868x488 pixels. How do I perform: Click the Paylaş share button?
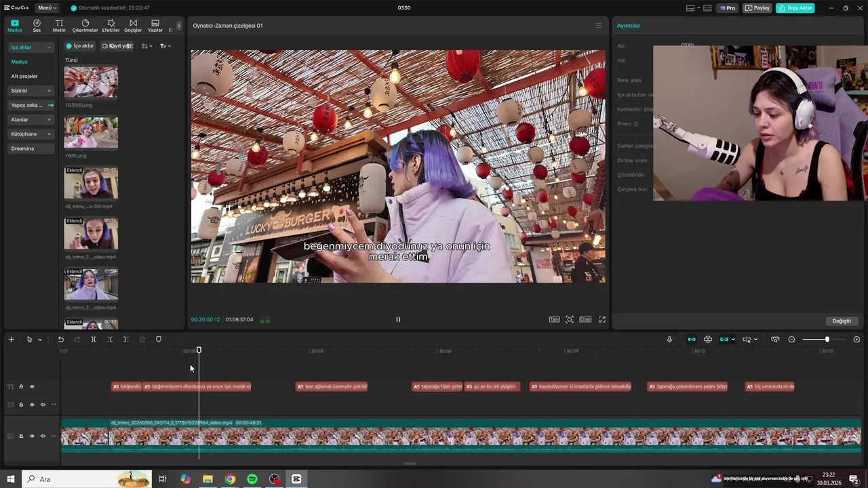(x=757, y=8)
